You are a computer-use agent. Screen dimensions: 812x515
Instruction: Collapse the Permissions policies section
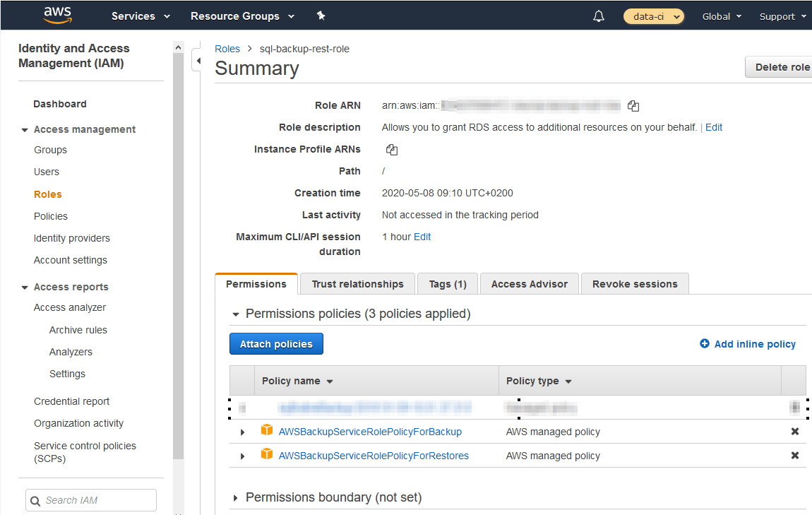coord(235,314)
